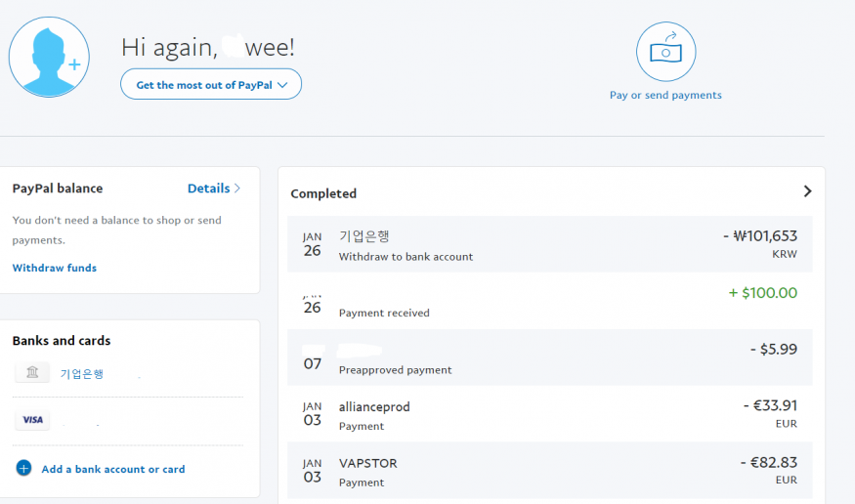Click the -₩101,653 amount
Viewport: 855px width, 504px height.
[x=760, y=236]
